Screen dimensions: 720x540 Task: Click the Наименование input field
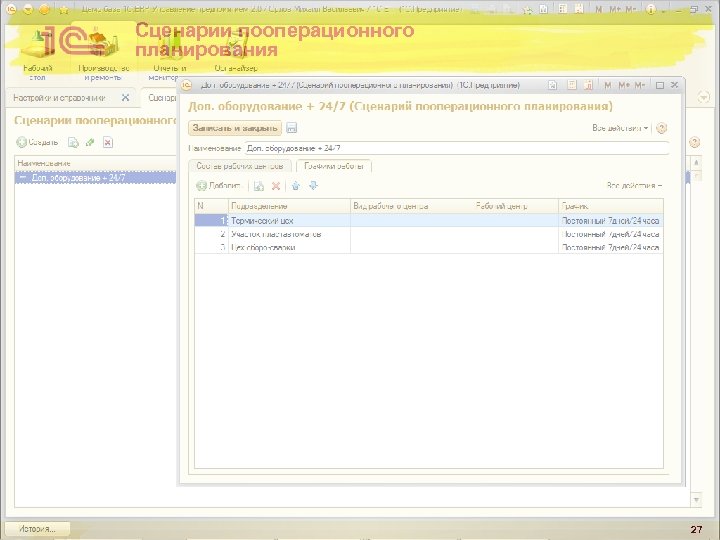coord(456,148)
